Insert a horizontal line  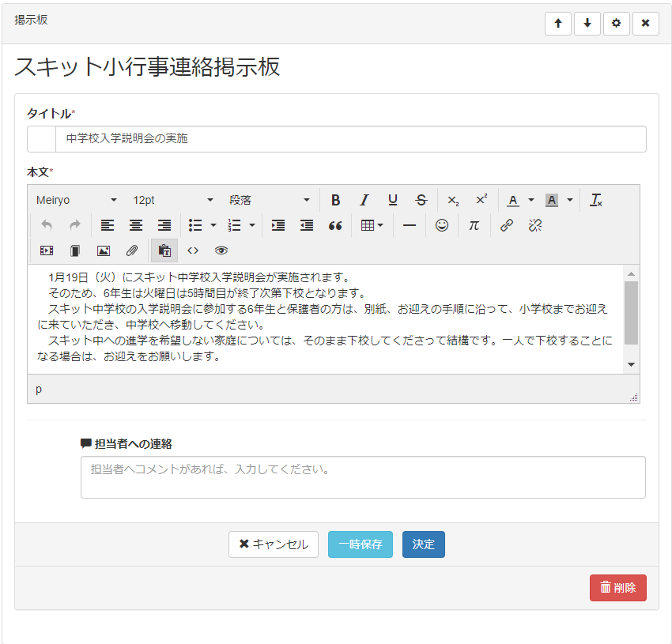click(x=410, y=225)
